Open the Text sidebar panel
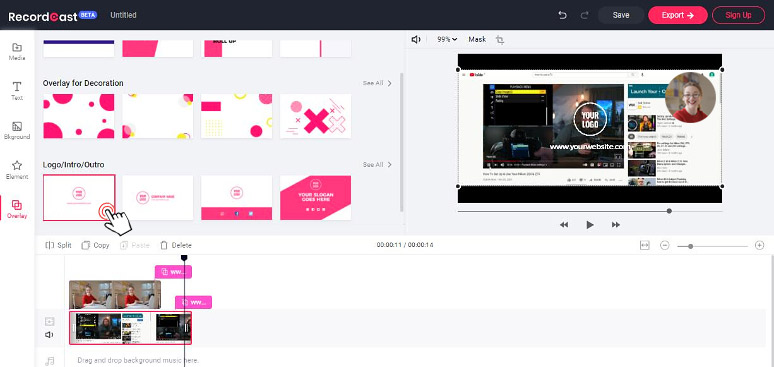 (17, 91)
